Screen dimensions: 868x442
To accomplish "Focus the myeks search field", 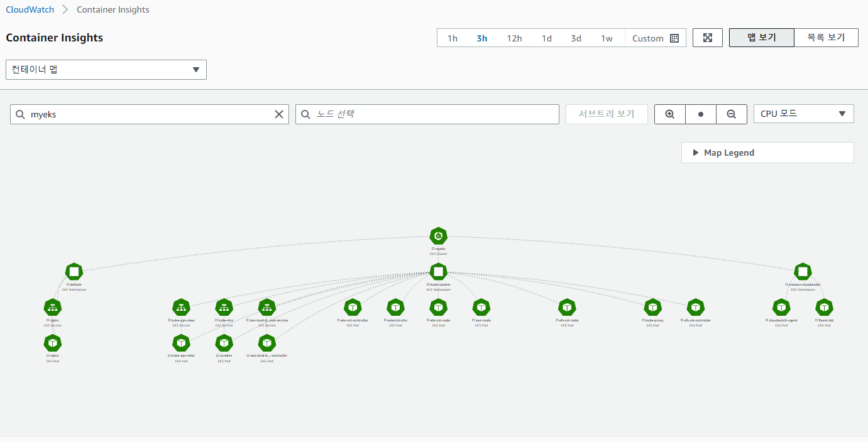I will coord(150,114).
